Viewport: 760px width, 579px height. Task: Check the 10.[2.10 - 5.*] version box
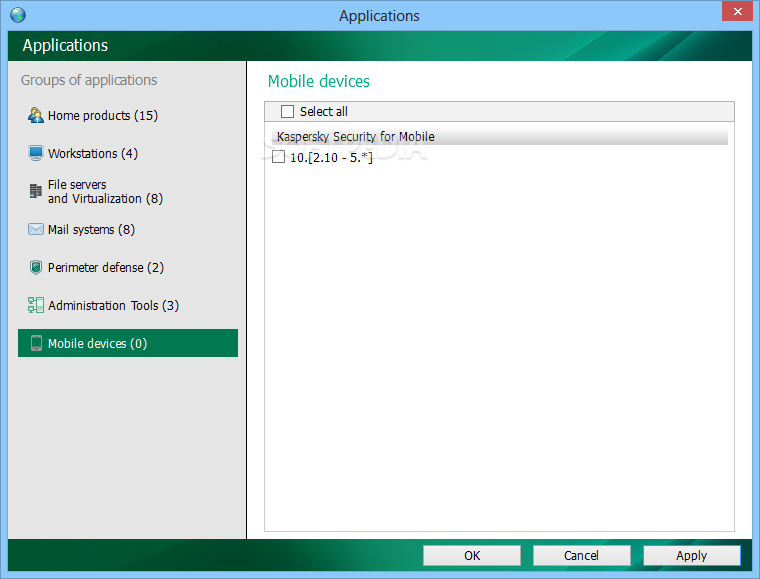point(278,156)
